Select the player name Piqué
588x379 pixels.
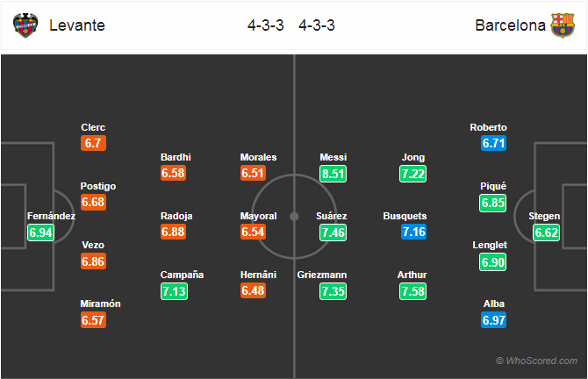(x=493, y=186)
